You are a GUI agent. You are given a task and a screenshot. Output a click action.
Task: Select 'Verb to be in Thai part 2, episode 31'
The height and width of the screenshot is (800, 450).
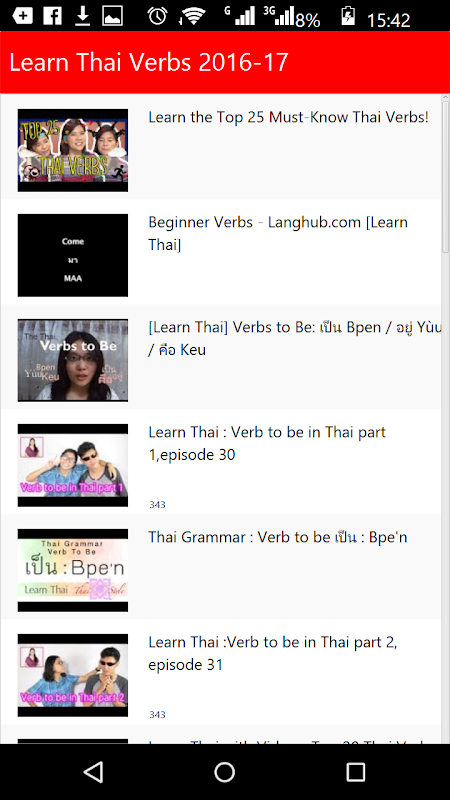[x=272, y=654]
